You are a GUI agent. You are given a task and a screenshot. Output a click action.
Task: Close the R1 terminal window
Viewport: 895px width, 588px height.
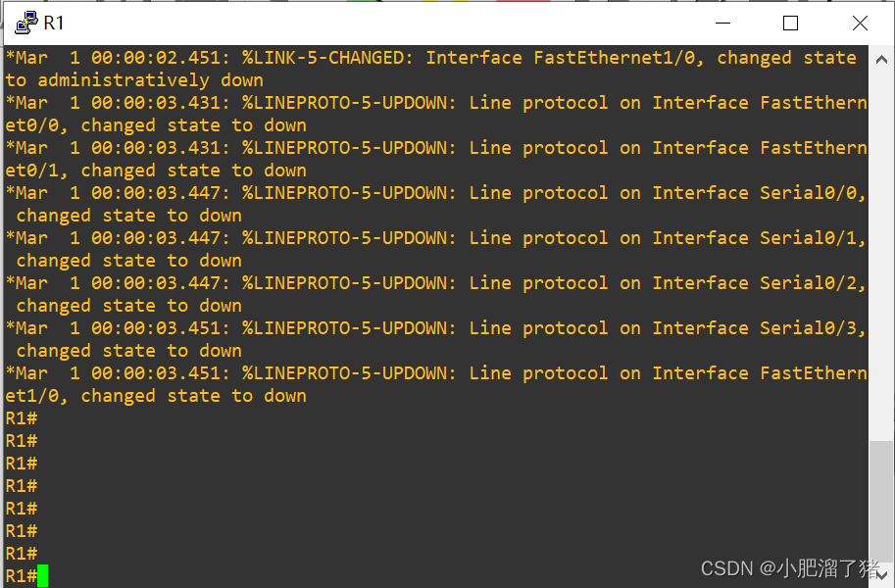pyautogui.click(x=860, y=23)
